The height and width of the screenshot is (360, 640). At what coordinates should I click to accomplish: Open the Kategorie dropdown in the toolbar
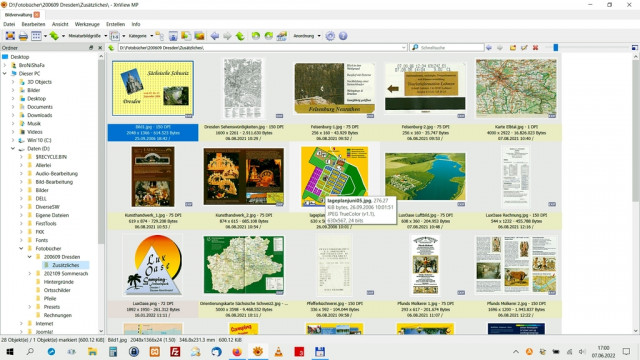(x=151, y=36)
